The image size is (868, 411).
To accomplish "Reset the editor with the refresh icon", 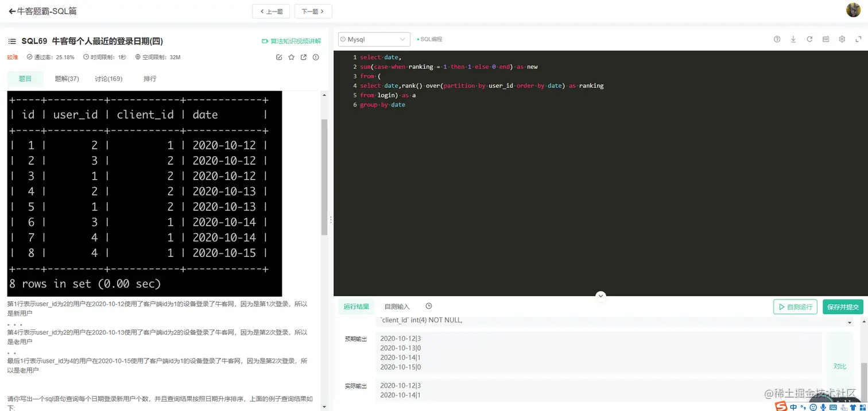I will (x=809, y=39).
